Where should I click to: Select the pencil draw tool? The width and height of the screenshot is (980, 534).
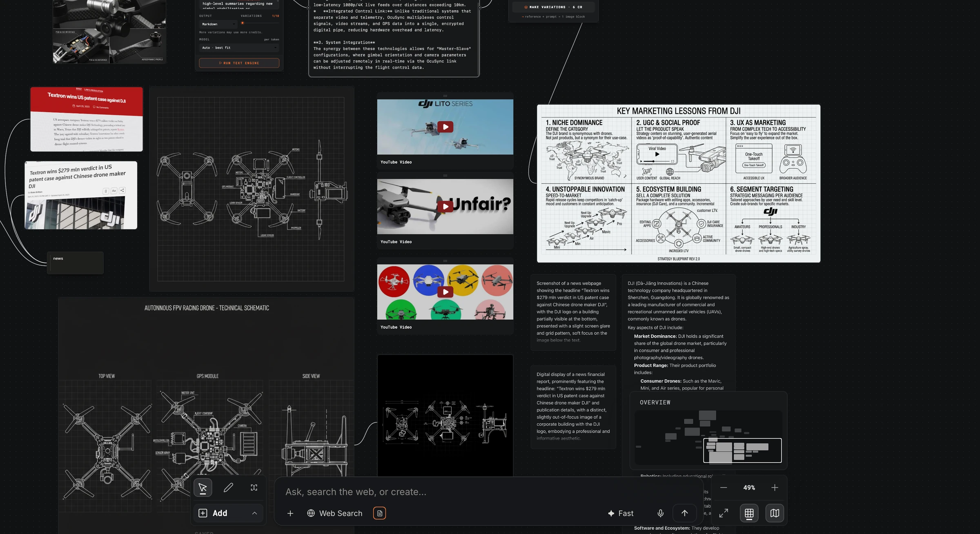228,487
